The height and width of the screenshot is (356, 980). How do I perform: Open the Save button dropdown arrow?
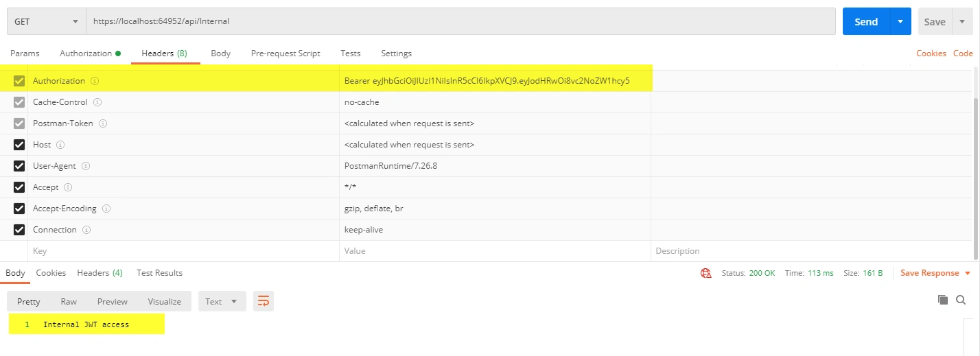pos(961,21)
